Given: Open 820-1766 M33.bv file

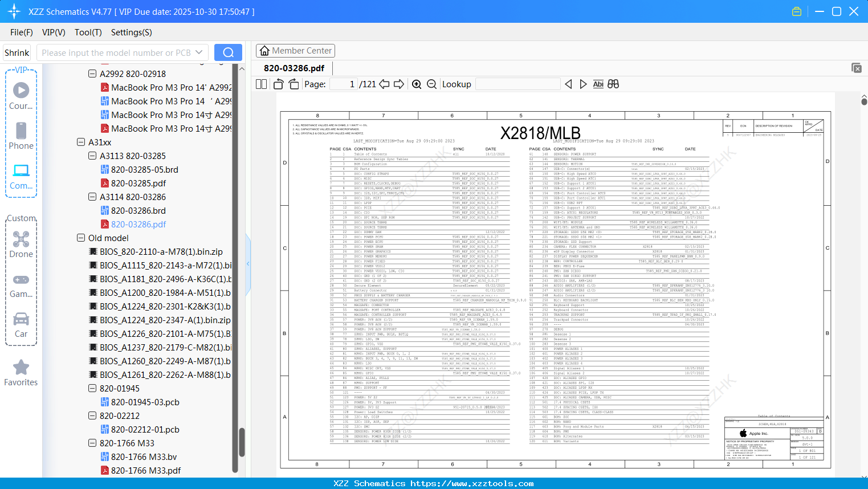Looking at the screenshot, I should coord(144,457).
